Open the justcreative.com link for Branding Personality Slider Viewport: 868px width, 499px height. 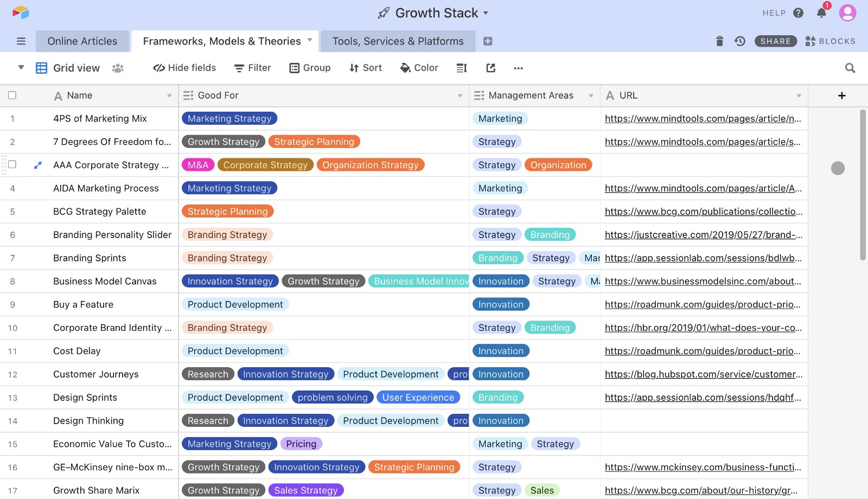[x=704, y=235]
